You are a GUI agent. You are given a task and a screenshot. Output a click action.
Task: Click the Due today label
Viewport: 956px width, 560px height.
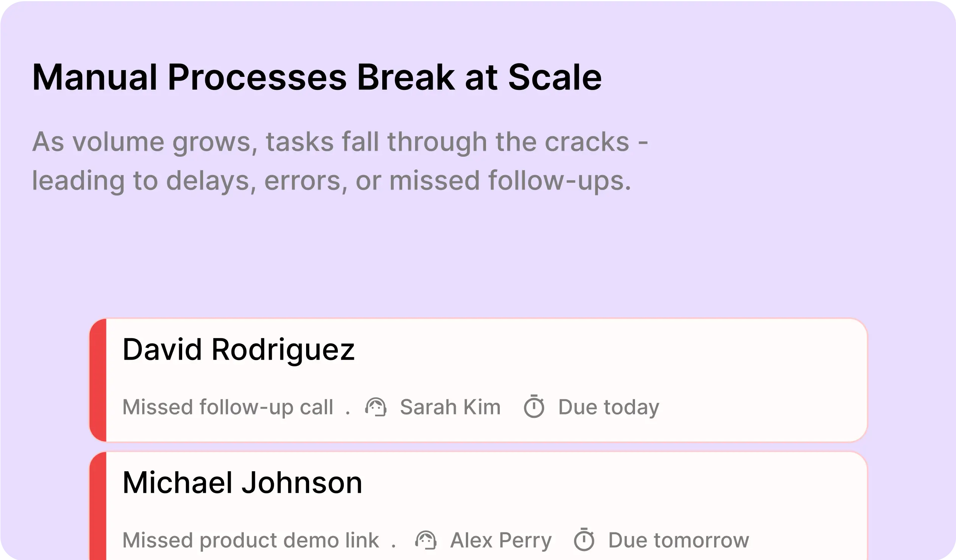(x=609, y=408)
